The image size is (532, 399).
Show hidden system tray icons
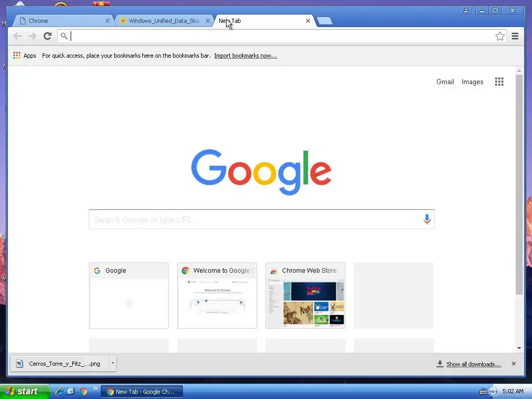coord(494,392)
